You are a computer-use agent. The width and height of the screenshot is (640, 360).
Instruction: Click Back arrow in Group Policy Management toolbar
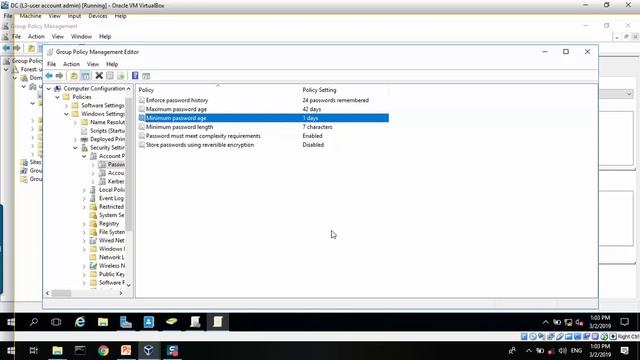point(6,48)
